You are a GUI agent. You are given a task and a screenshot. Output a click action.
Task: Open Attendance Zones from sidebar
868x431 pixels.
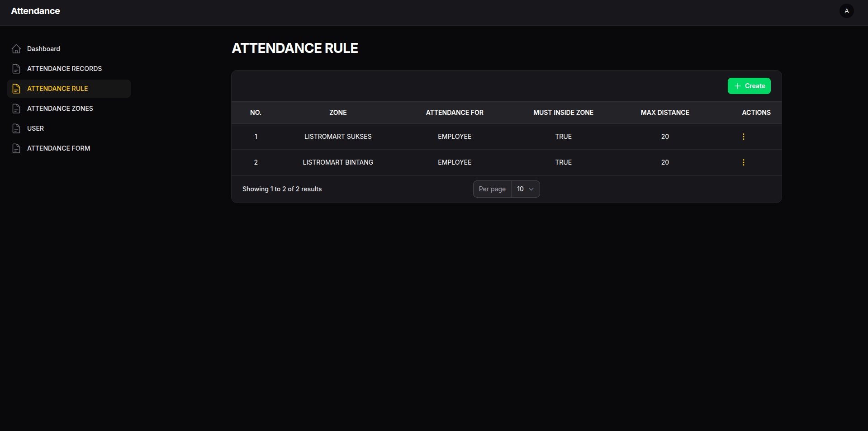60,109
